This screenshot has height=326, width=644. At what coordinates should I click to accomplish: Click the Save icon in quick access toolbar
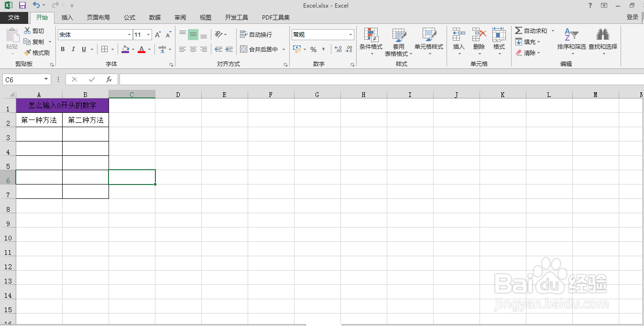[x=22, y=5]
